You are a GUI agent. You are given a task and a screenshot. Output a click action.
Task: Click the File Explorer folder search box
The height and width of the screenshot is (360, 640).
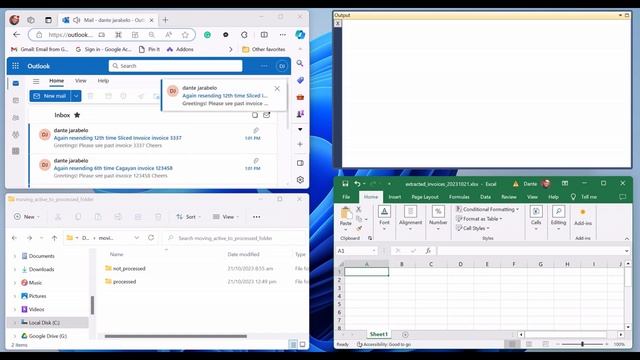234,238
